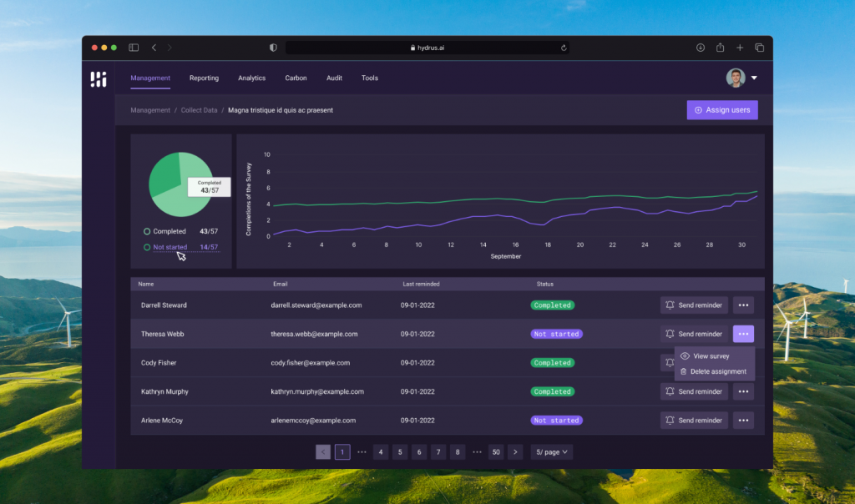Screen dimensions: 855x504
Task: Send reminder to Theresa Webb
Action: click(x=694, y=334)
